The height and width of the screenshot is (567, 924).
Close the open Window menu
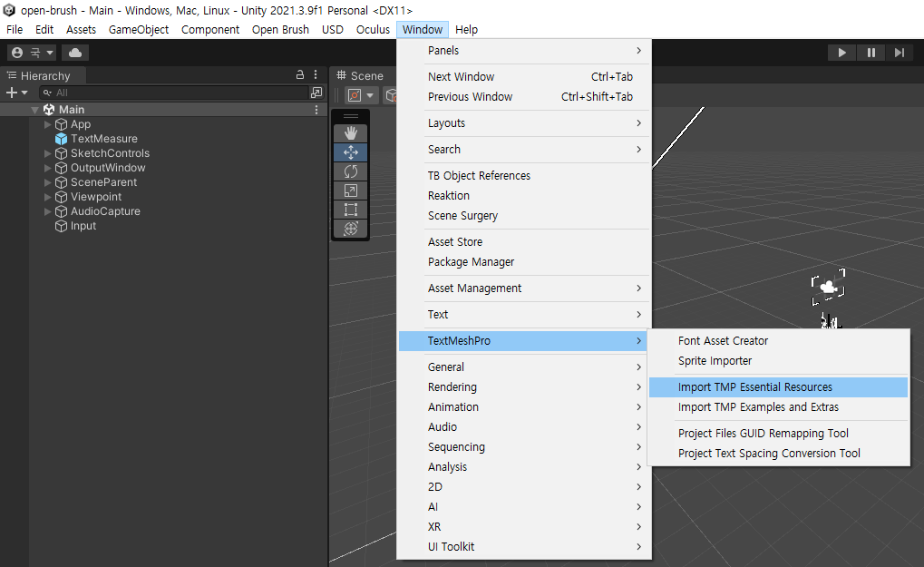(x=423, y=29)
